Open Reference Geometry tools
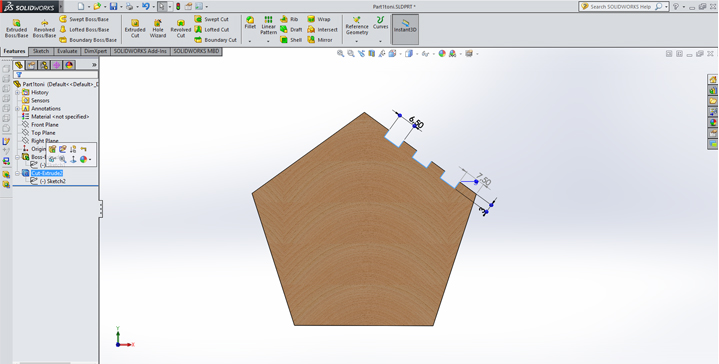 point(357,25)
